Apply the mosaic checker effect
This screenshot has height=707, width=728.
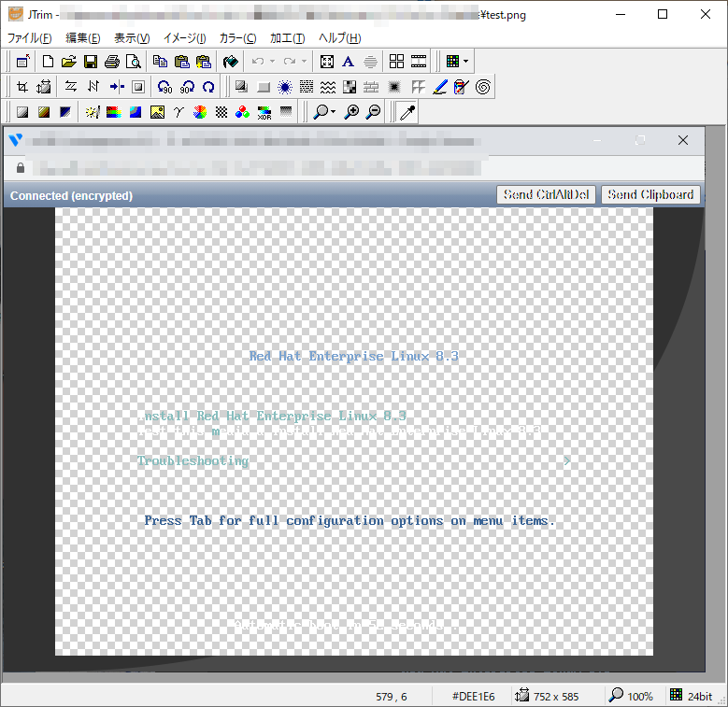(350, 87)
